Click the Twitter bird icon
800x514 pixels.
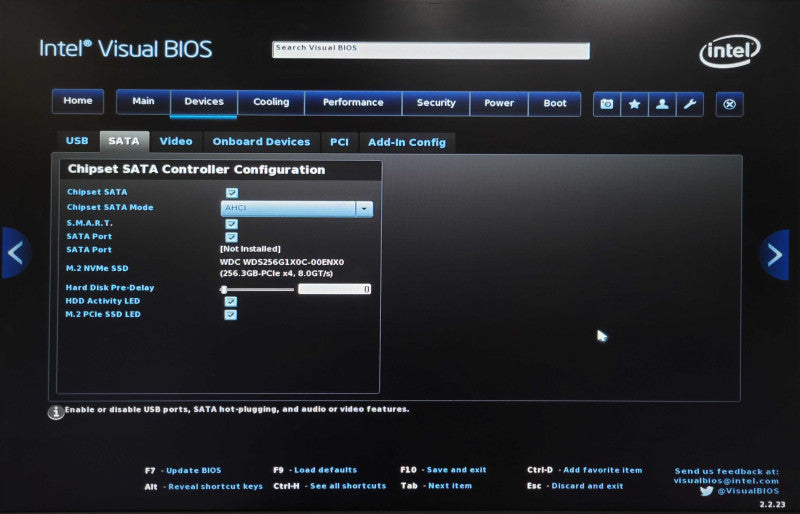click(x=706, y=491)
